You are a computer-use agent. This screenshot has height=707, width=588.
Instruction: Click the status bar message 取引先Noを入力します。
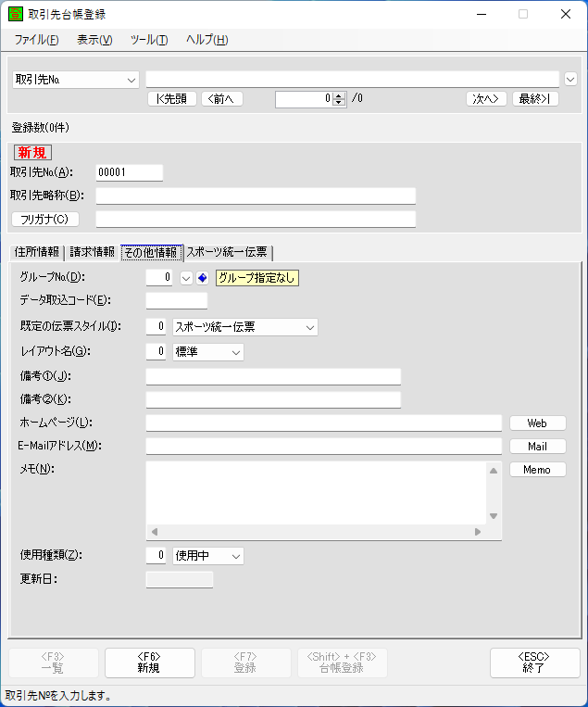[58, 696]
